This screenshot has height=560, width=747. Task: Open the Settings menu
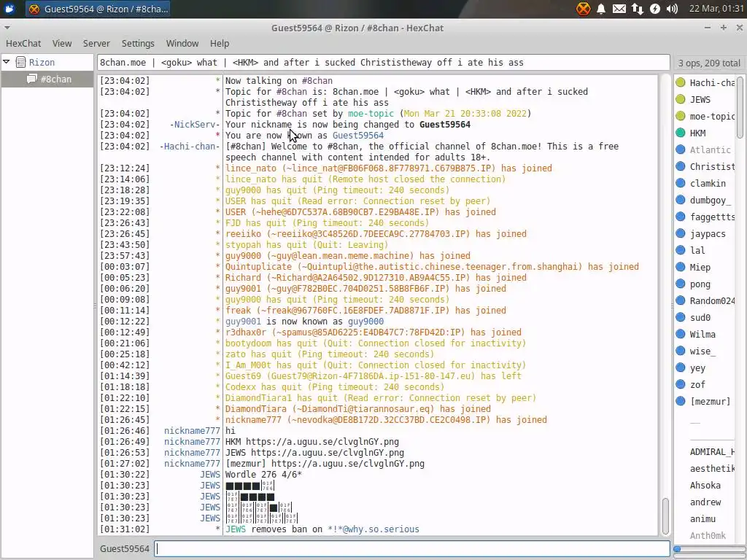coord(138,43)
